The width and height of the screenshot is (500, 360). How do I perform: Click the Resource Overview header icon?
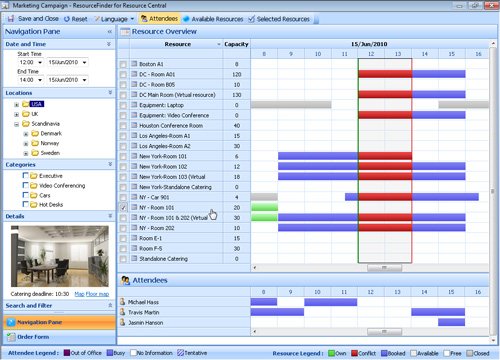coord(125,32)
